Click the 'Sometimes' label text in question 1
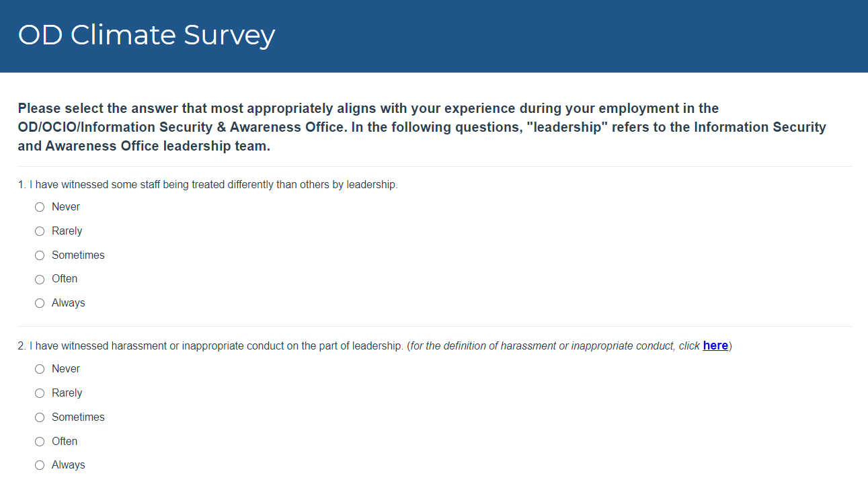 point(78,255)
